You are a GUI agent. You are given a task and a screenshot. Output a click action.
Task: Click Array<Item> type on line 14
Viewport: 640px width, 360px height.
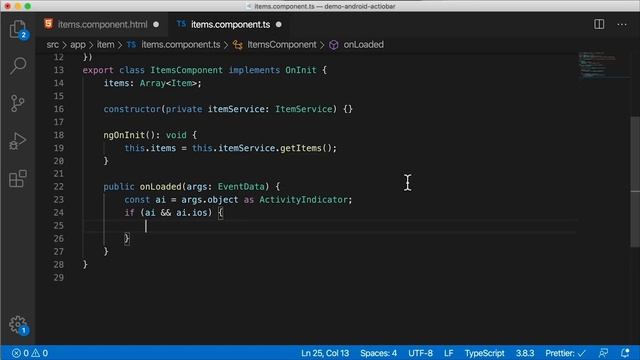coord(169,83)
